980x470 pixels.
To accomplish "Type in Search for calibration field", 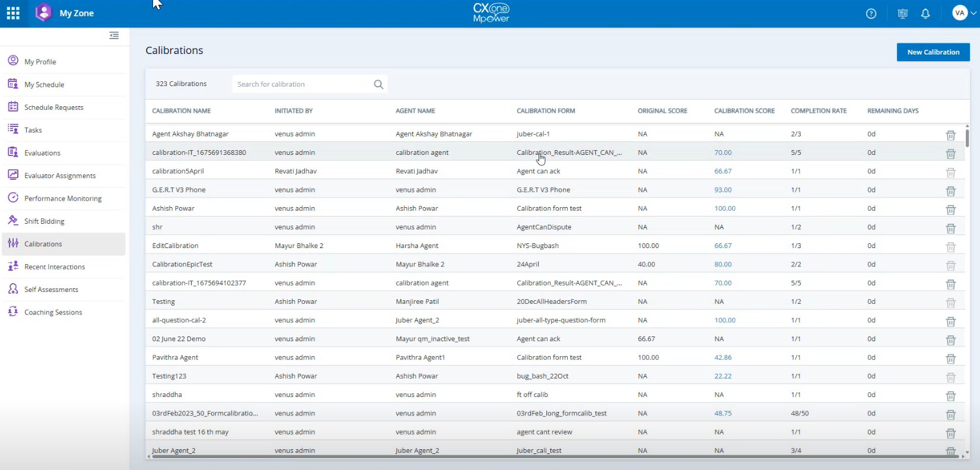I will [303, 84].
